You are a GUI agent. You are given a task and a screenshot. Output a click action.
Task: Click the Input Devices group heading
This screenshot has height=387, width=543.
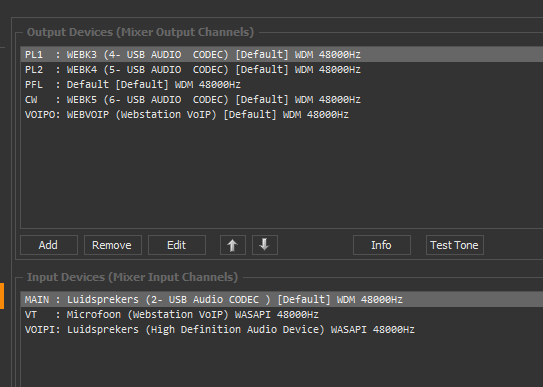pos(132,277)
